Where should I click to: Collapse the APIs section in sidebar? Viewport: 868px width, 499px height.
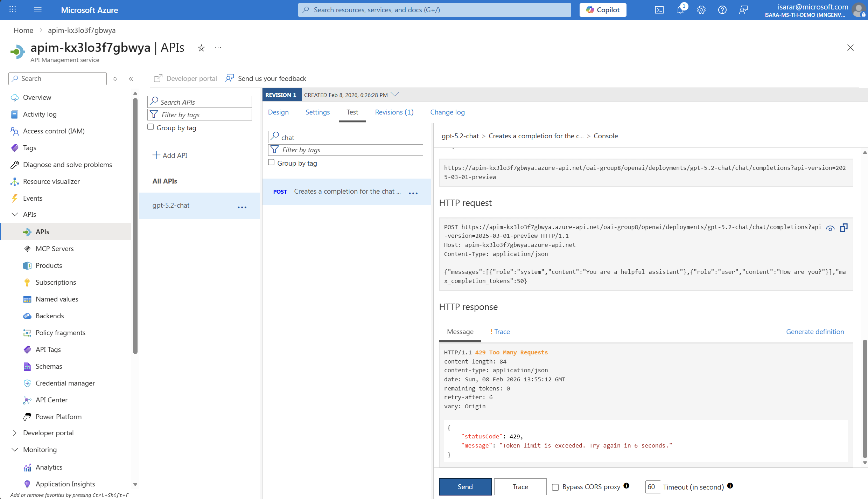15,214
